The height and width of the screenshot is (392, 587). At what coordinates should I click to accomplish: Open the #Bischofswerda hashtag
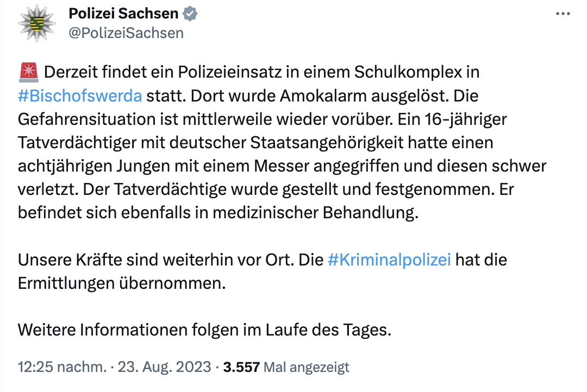pos(80,96)
